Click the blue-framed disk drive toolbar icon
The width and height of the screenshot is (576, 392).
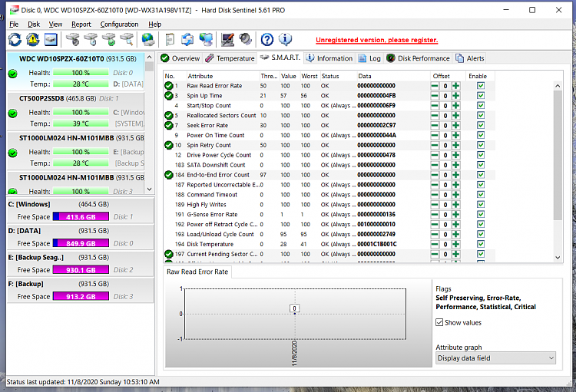51,39
